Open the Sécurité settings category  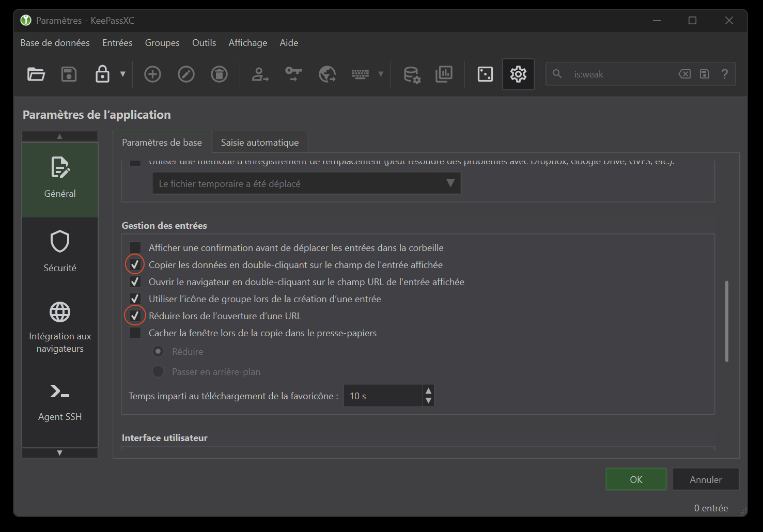pyautogui.click(x=60, y=252)
